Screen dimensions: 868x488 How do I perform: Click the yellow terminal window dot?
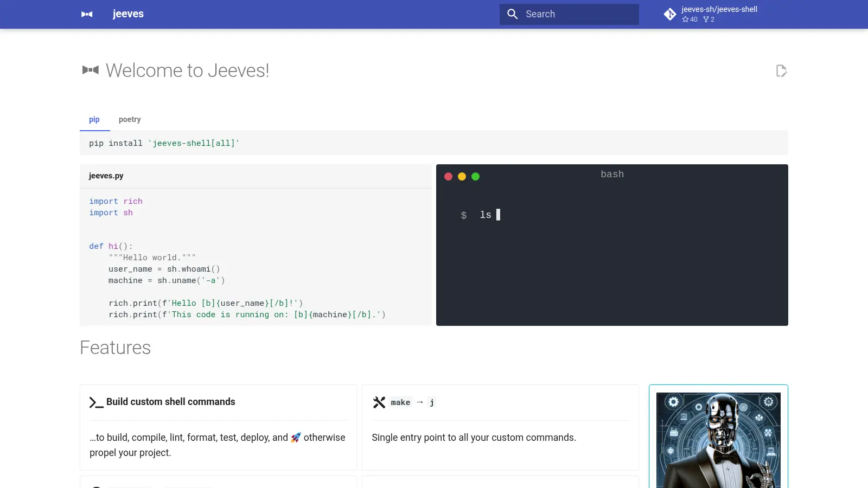(x=462, y=176)
